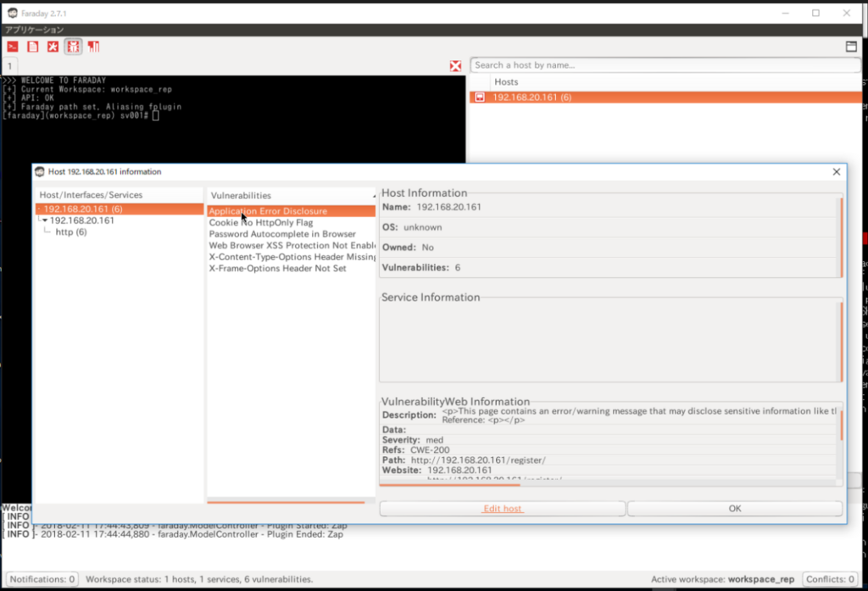Click the Edit host link button
Viewport: 868px width, 591px height.
[x=502, y=509]
